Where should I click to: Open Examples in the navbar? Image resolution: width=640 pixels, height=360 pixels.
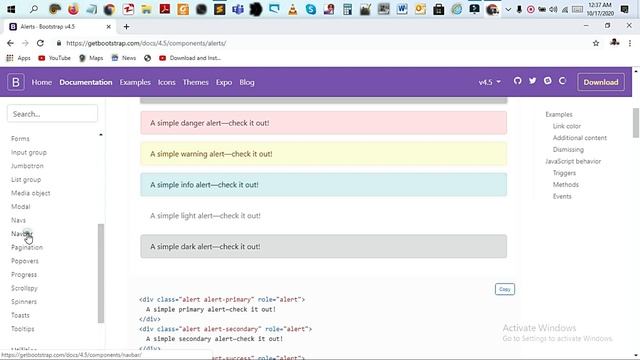click(135, 82)
